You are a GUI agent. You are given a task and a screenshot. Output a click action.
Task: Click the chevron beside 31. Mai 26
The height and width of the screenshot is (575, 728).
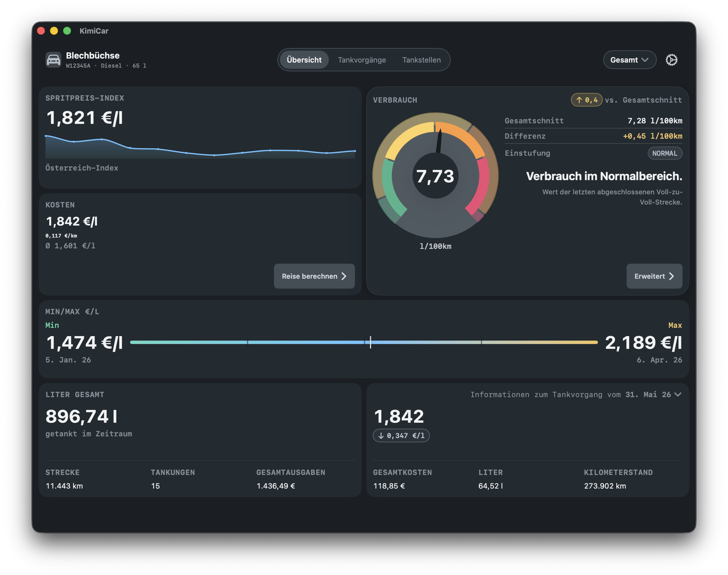678,395
